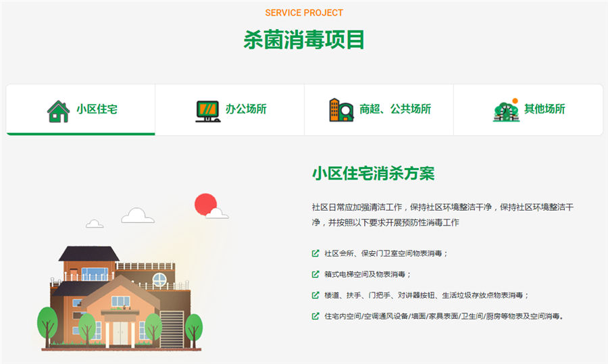Click the tree park icon for 其他场所

click(506, 110)
